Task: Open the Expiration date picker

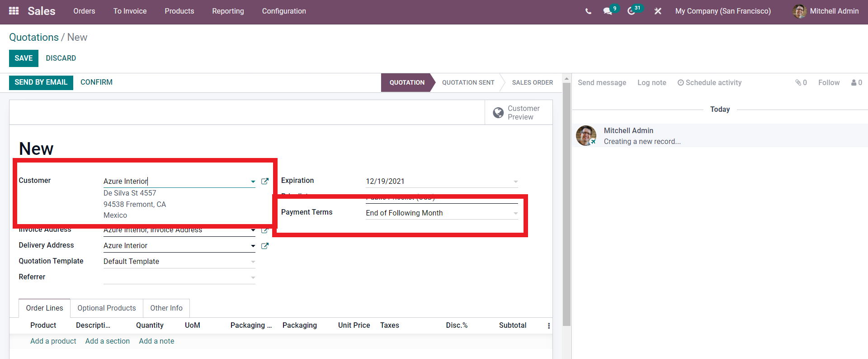Action: [441, 181]
